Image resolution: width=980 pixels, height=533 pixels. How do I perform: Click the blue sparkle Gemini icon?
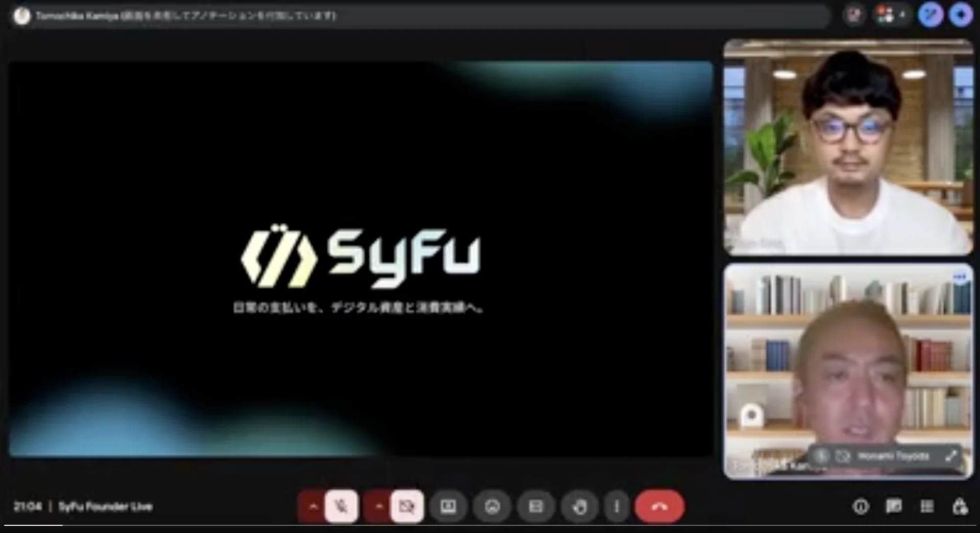(x=961, y=15)
